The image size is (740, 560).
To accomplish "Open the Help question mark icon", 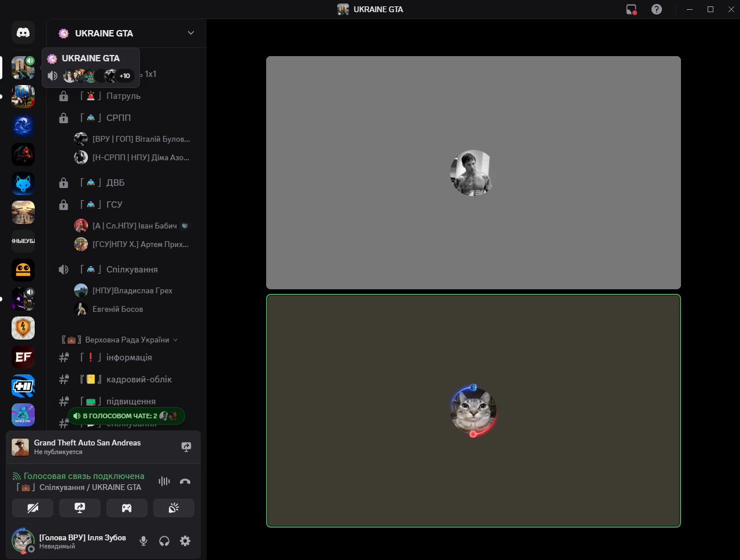I will coord(657,9).
